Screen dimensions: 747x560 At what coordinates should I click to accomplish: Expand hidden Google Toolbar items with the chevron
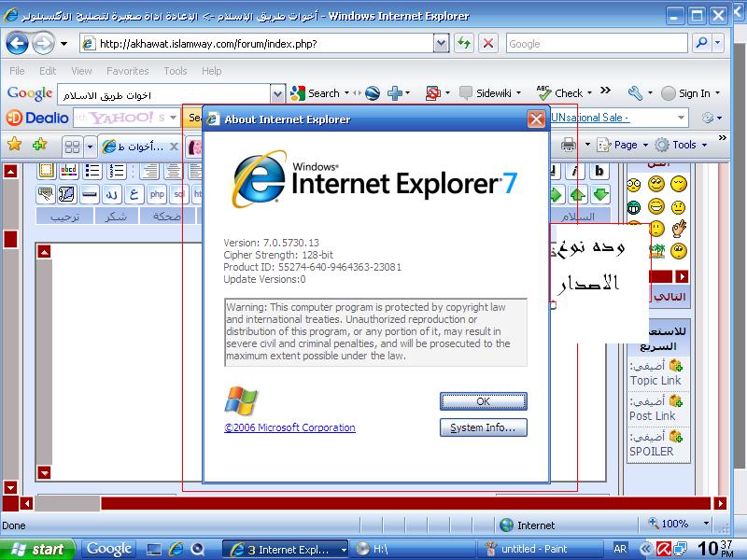point(605,90)
